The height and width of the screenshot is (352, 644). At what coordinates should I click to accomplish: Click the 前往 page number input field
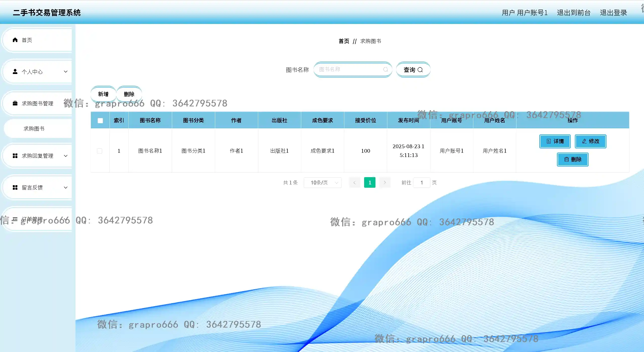tap(422, 183)
